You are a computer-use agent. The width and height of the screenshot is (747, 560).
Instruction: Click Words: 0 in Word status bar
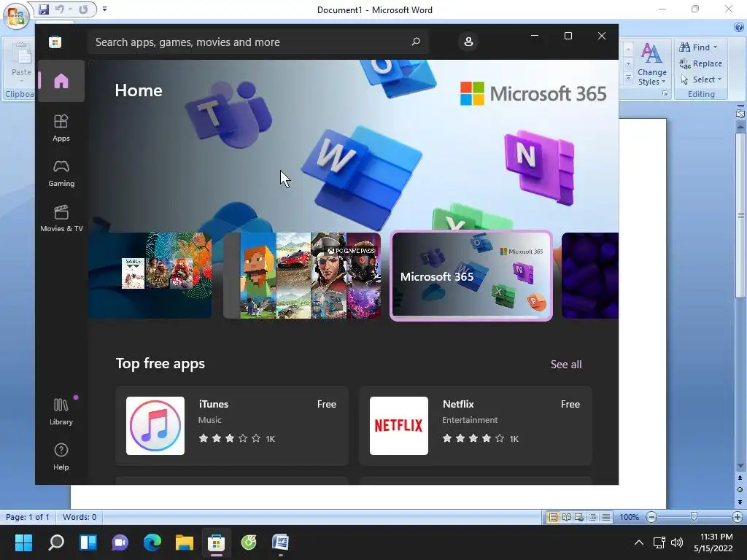point(80,517)
